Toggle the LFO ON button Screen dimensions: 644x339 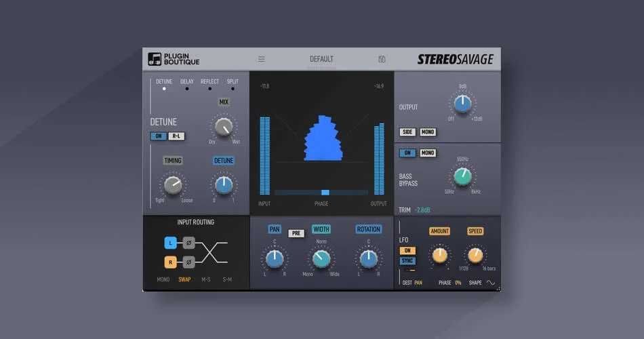407,251
